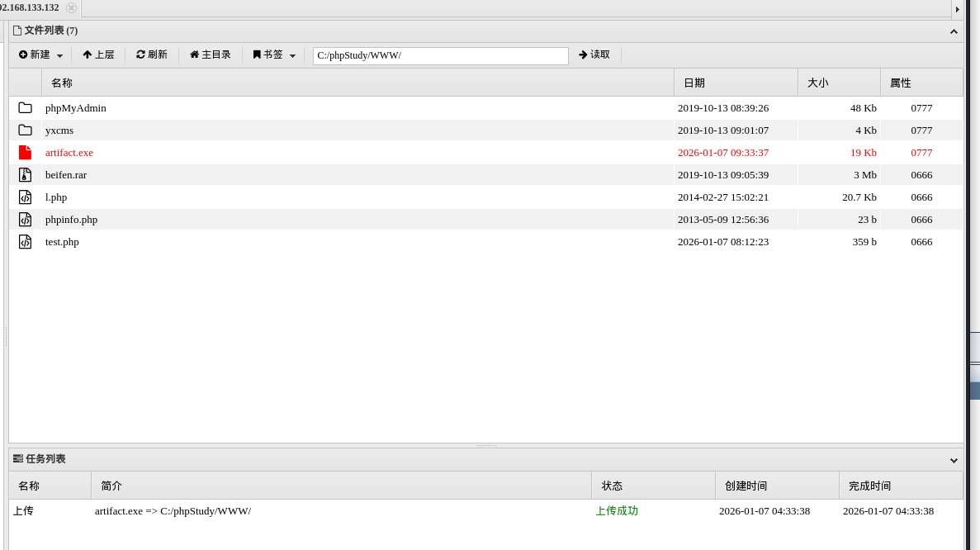Collapse the 文件列表 panel

pyautogui.click(x=954, y=31)
